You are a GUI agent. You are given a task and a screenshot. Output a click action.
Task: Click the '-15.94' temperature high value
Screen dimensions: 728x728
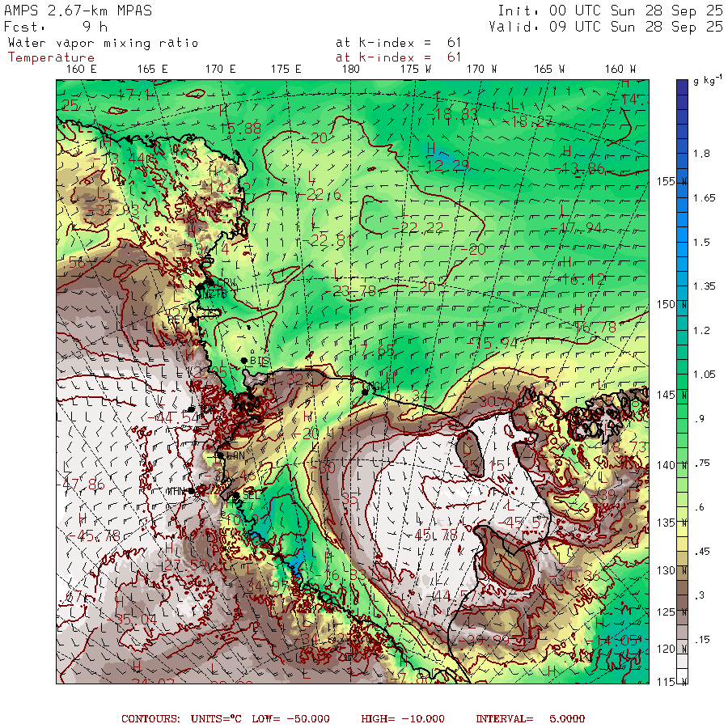492,344
